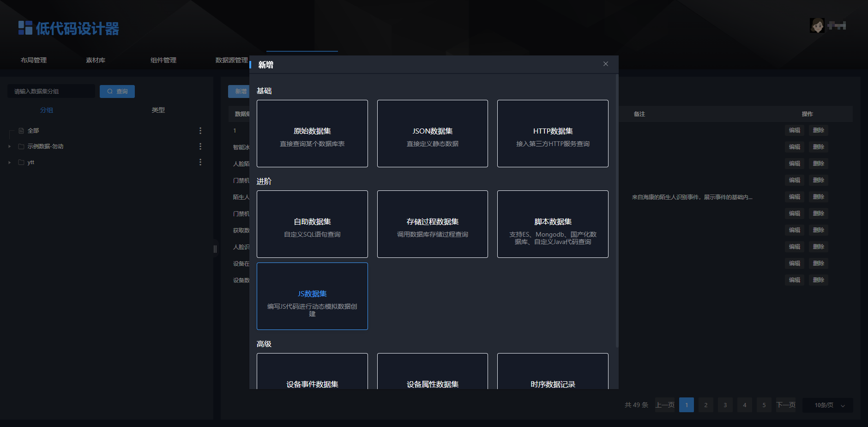Open the 布局管理 tab
Screen dimensions: 868x427
tap(34, 60)
